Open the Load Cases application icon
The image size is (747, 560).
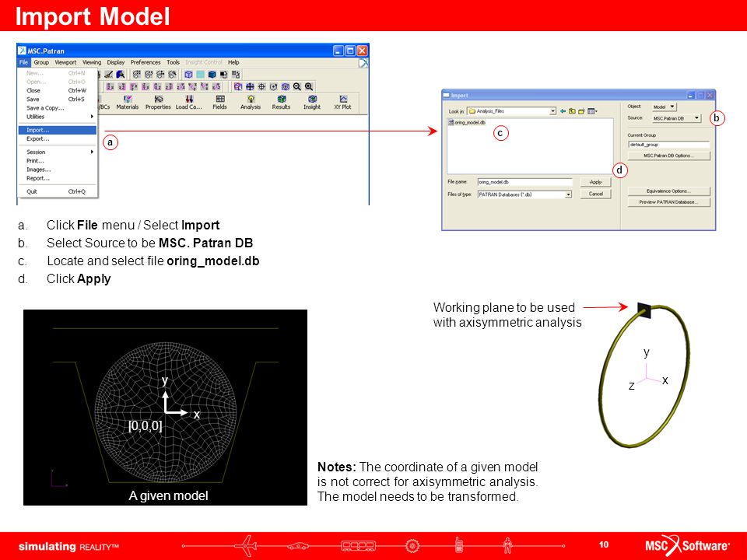pyautogui.click(x=188, y=102)
